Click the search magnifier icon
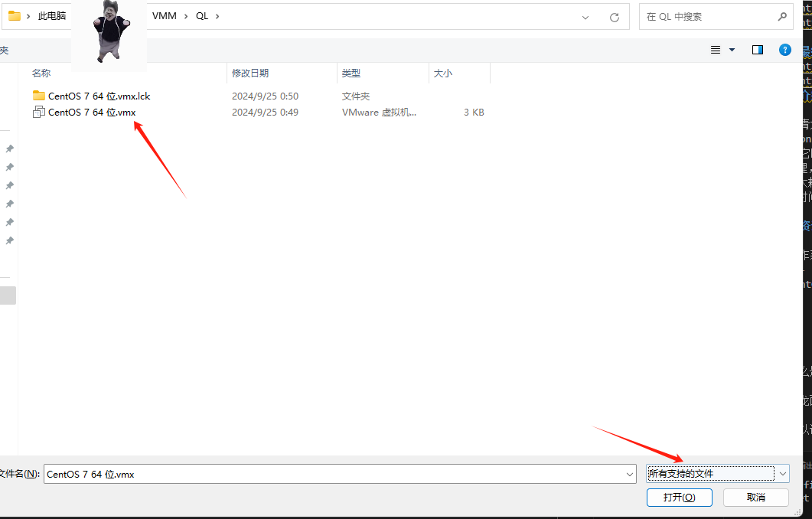Viewport: 812px width, 519px height. point(782,16)
